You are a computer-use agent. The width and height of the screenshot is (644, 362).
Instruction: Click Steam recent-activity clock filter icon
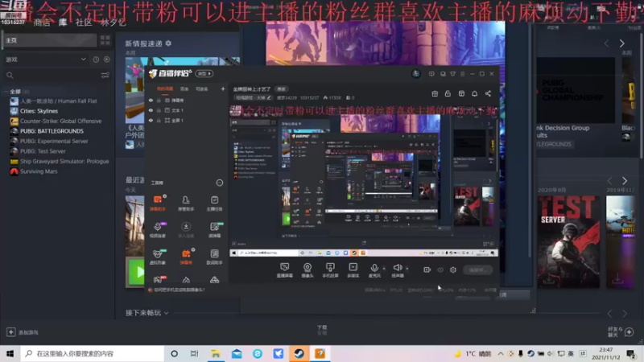[x=96, y=60]
